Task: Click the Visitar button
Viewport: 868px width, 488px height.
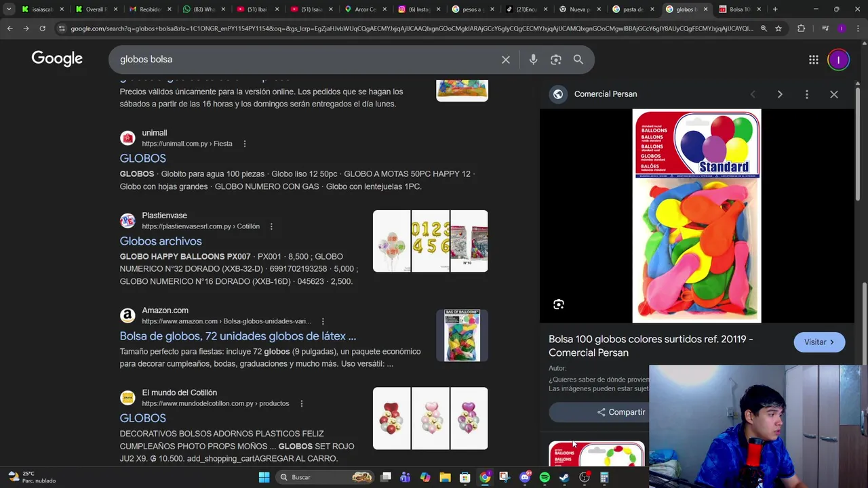Action: click(819, 342)
